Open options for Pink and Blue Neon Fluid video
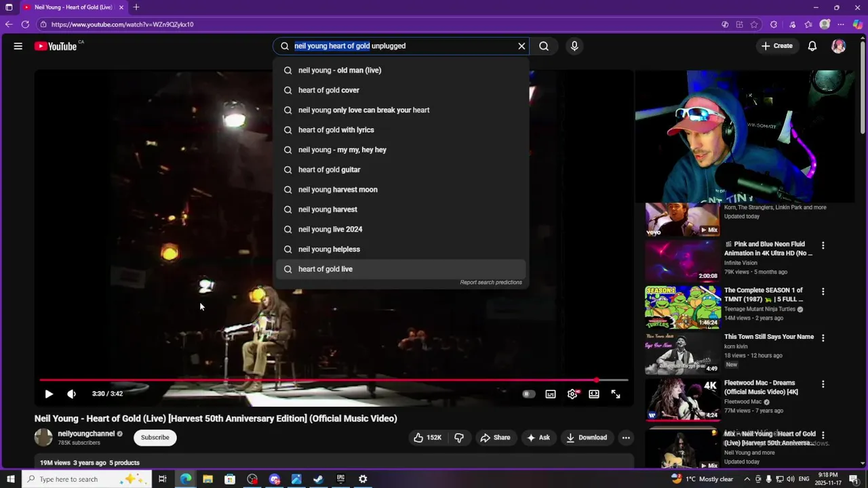The width and height of the screenshot is (868, 488). click(823, 245)
